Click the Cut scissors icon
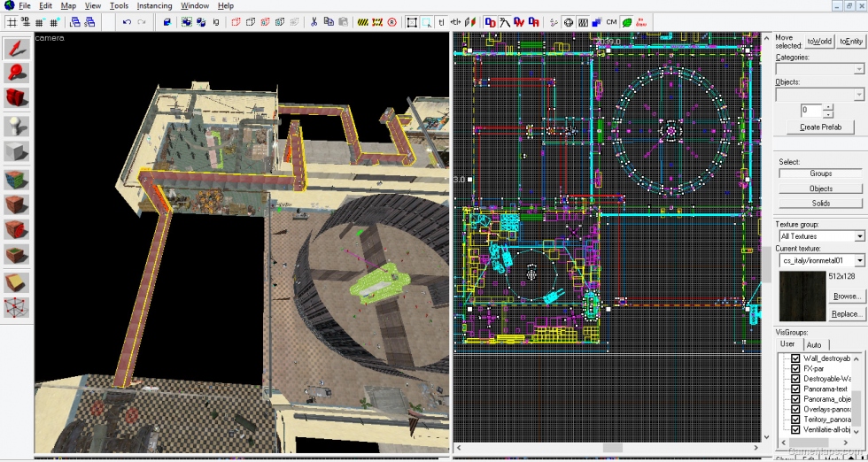Image resolution: width=868 pixels, height=462 pixels. click(x=314, y=22)
